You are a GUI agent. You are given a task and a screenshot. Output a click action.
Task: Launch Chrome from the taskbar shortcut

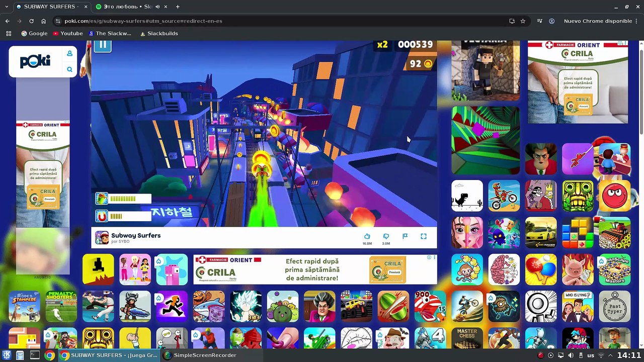[49, 355]
